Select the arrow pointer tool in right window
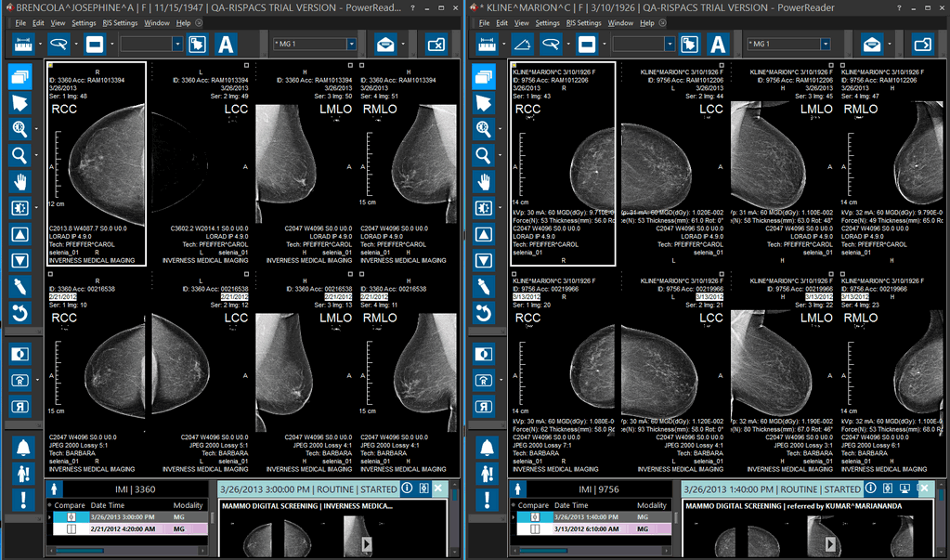This screenshot has width=950, height=560. tap(484, 102)
